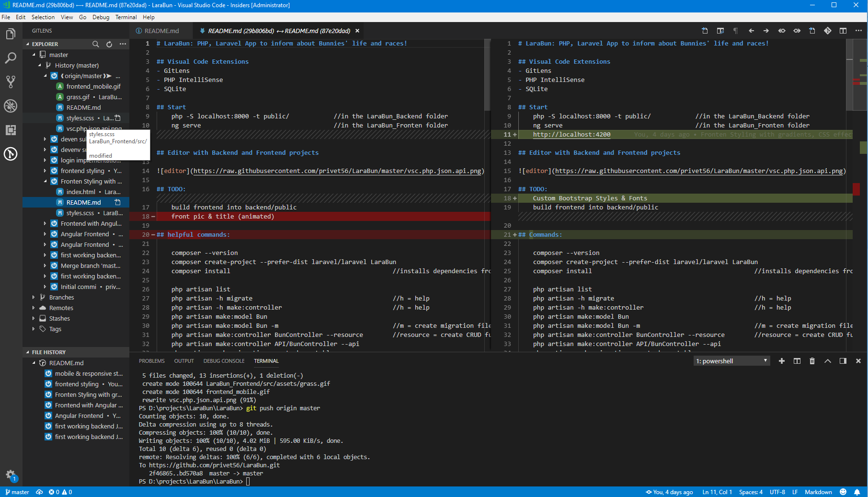The image size is (868, 497).
Task: Click the master branch in status bar
Action: click(x=17, y=492)
